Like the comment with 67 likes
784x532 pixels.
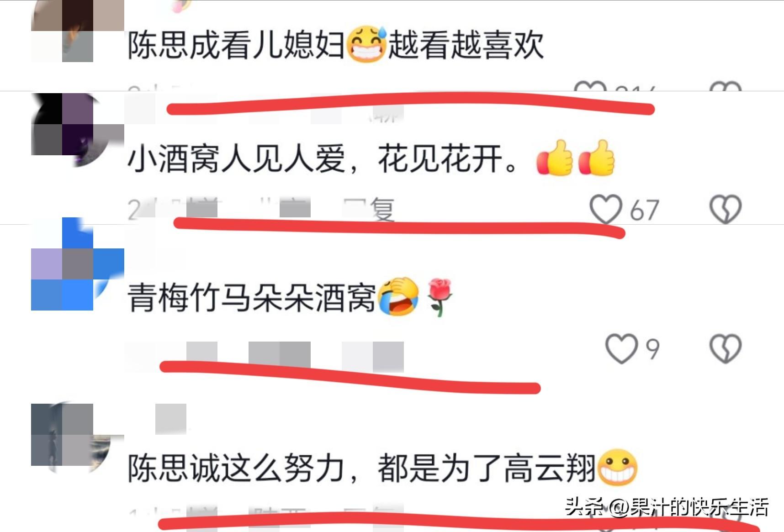606,210
